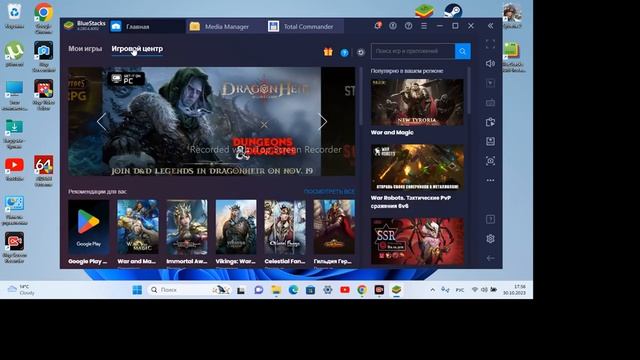The height and width of the screenshot is (360, 640).
Task: Click the volume speaker icon in sidebar
Action: 490,63
